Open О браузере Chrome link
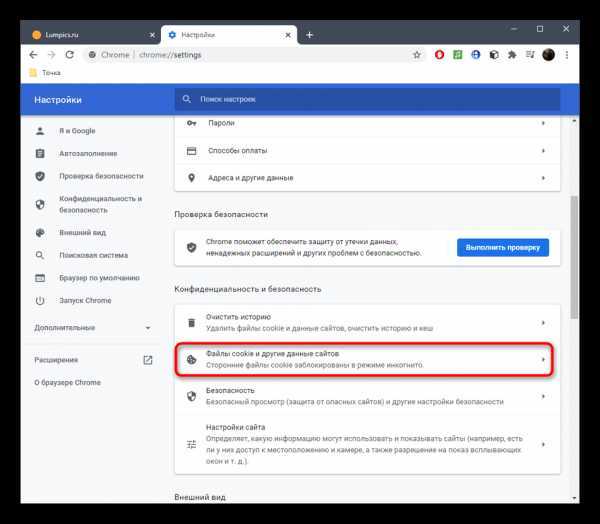600x524 pixels. pos(67,382)
